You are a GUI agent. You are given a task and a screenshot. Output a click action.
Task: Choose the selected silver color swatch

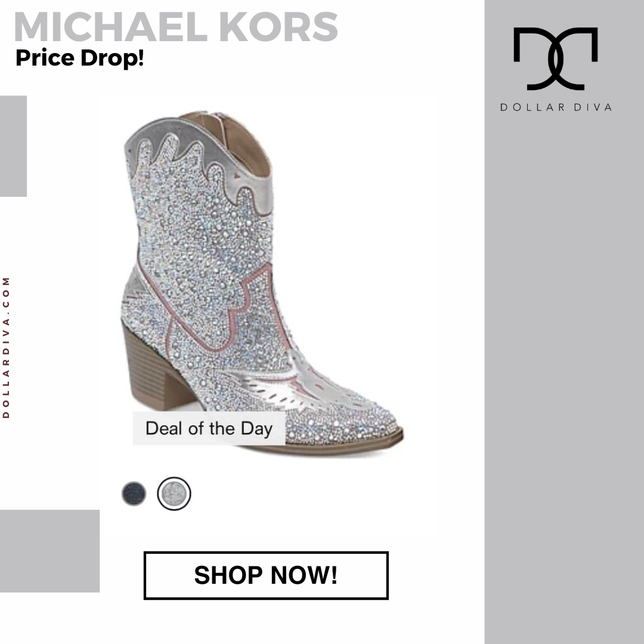(x=174, y=493)
